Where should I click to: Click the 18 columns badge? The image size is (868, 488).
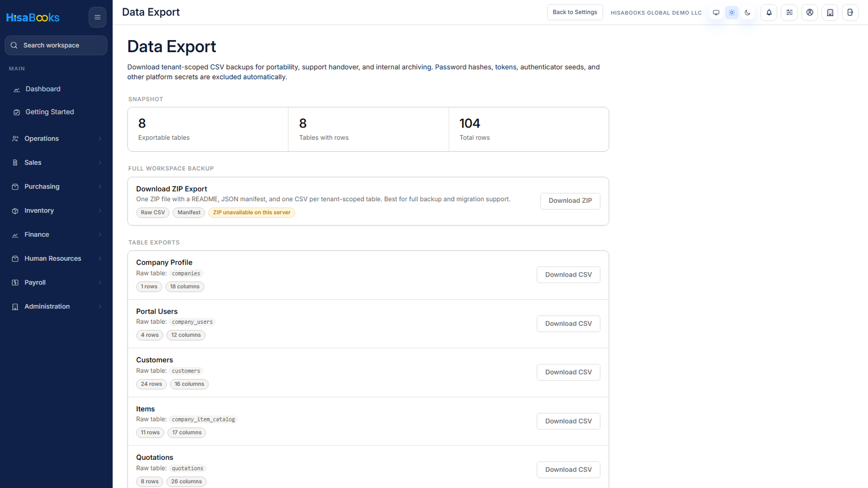184,287
